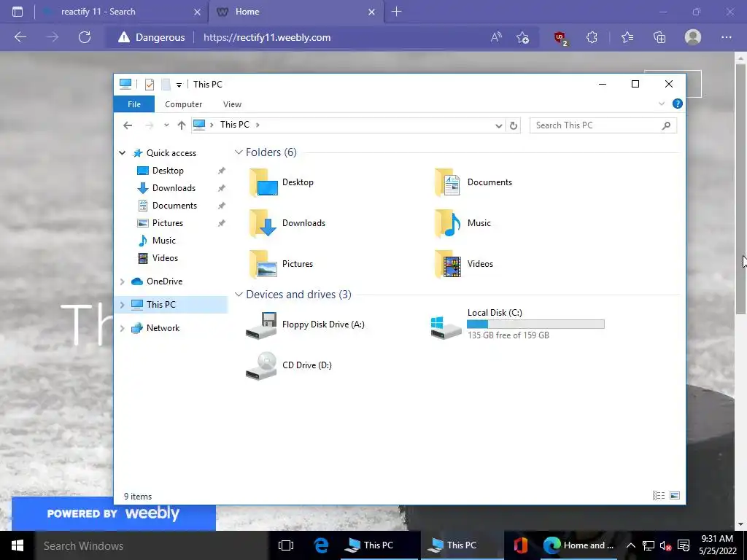The width and height of the screenshot is (747, 560).
Task: Open Edge Extensions puzzle icon
Action: point(592,38)
